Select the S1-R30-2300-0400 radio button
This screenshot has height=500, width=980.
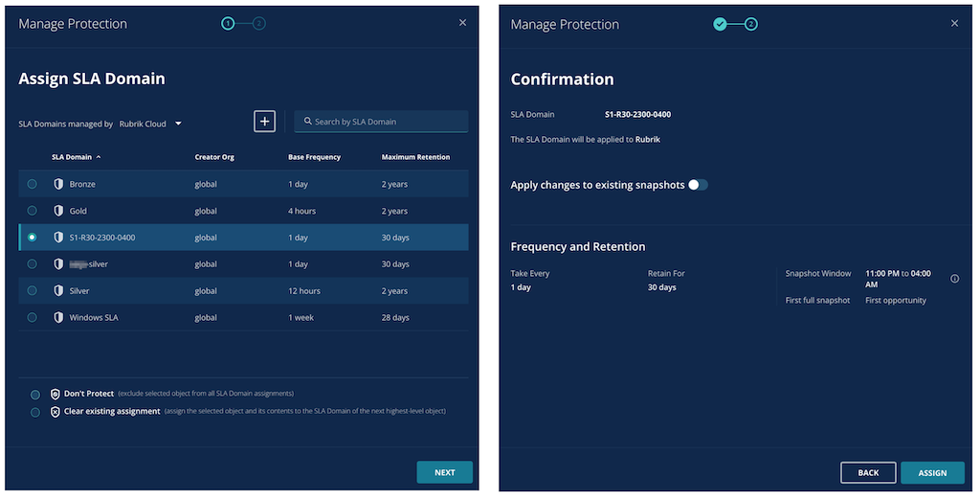pos(32,238)
